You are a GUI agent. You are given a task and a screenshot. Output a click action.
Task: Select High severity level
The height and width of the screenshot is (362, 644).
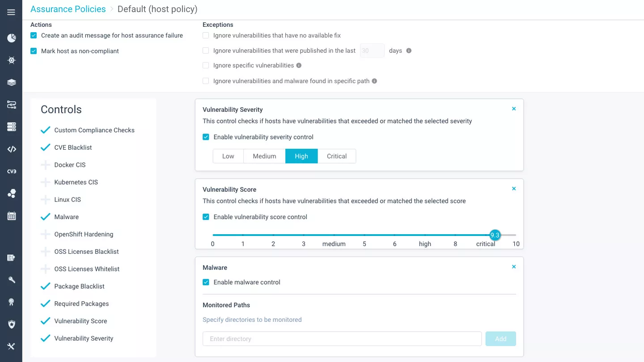(301, 156)
